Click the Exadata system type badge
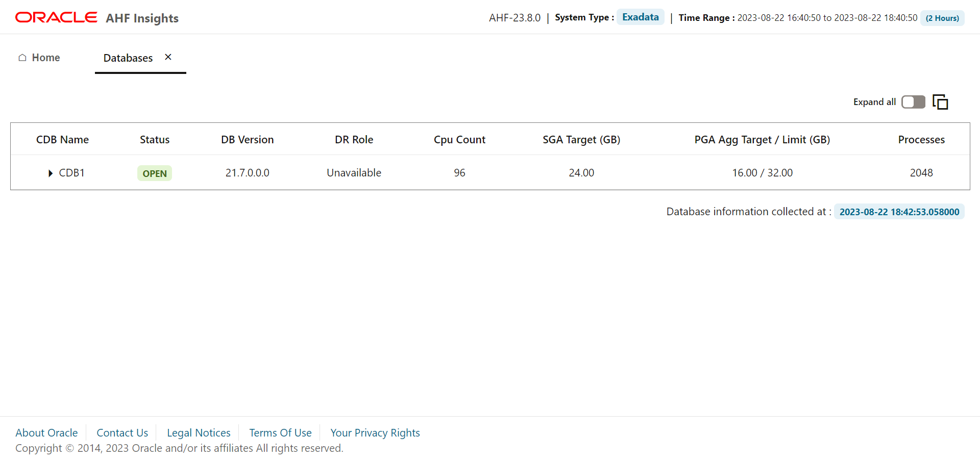980x461 pixels. pyautogui.click(x=641, y=17)
